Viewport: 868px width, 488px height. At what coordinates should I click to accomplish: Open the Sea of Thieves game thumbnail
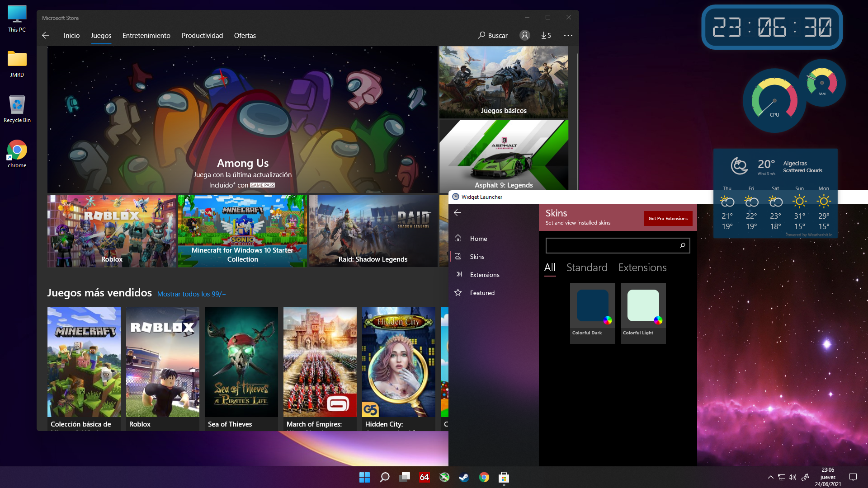(x=241, y=362)
